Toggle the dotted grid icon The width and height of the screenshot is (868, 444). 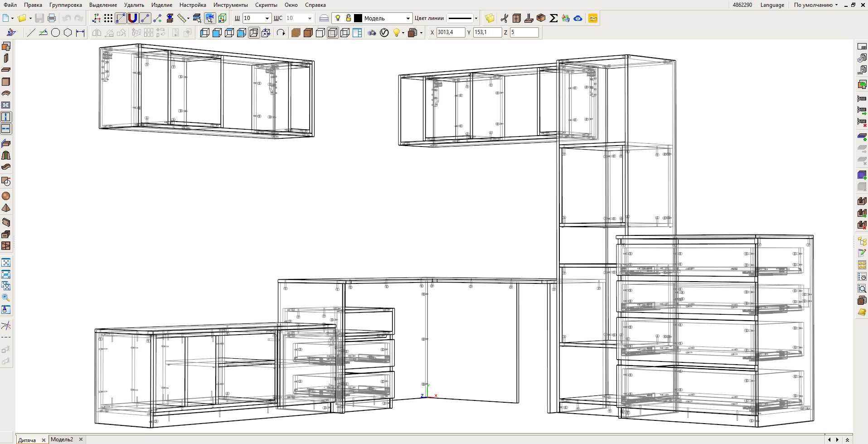coord(108,18)
